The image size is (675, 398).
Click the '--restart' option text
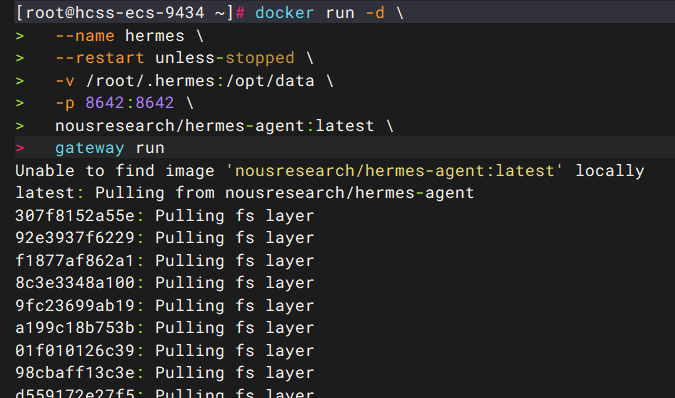[99, 58]
